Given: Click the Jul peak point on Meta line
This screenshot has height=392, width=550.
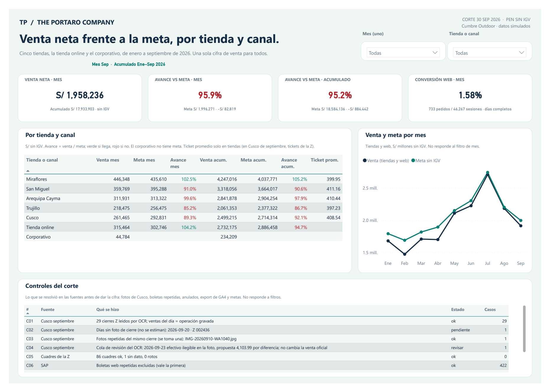Looking at the screenshot, I should coord(488,172).
